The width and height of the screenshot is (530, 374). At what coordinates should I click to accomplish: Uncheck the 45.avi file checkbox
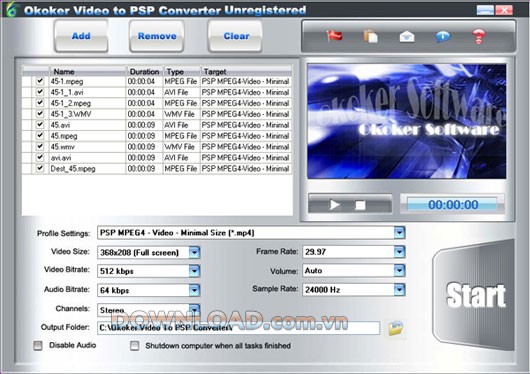pyautogui.click(x=40, y=124)
